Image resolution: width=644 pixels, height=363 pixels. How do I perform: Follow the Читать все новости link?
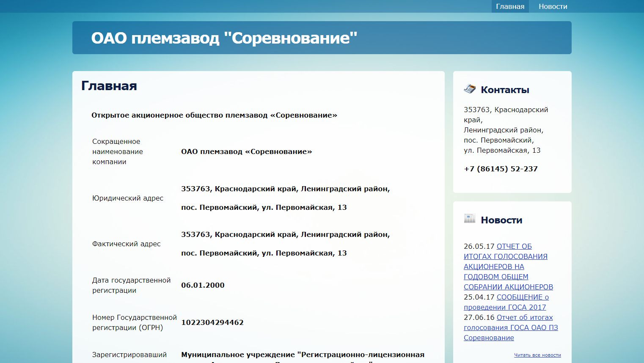(537, 355)
